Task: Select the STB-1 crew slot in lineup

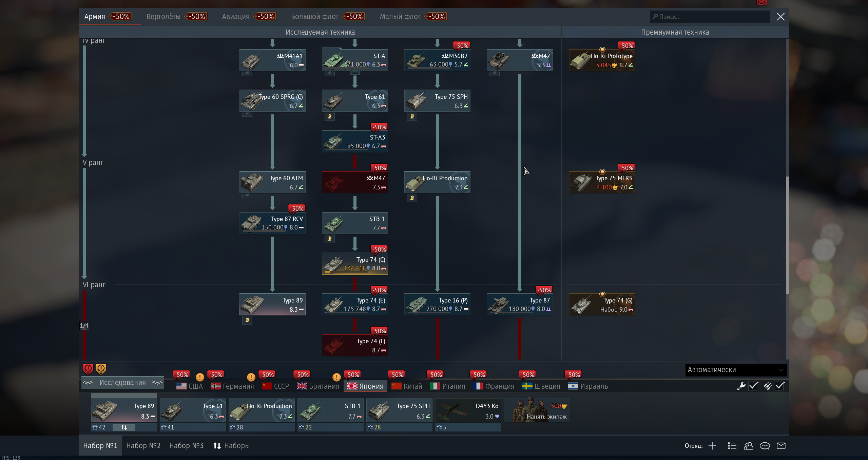Action: pos(330,411)
